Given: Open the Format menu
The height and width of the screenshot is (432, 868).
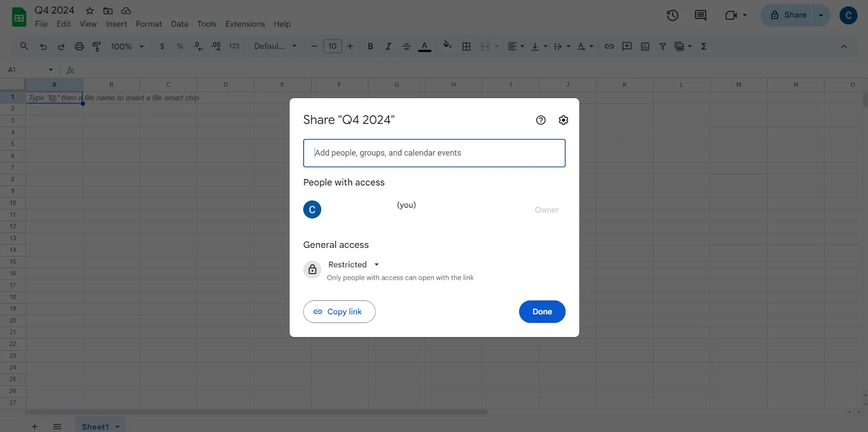Looking at the screenshot, I should (149, 24).
